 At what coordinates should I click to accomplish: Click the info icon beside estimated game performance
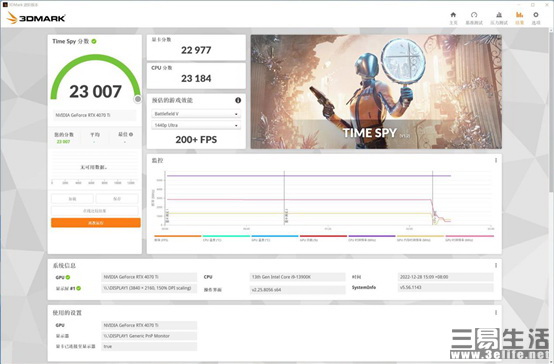click(238, 100)
